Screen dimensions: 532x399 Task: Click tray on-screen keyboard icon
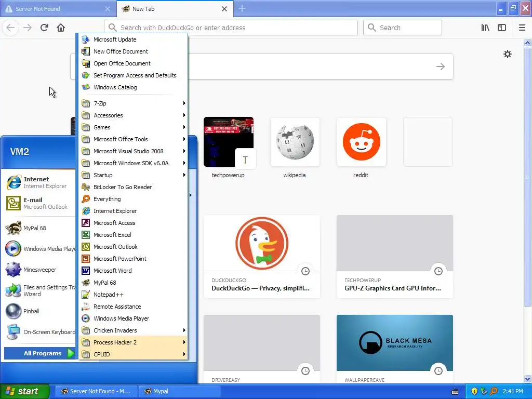(455, 392)
